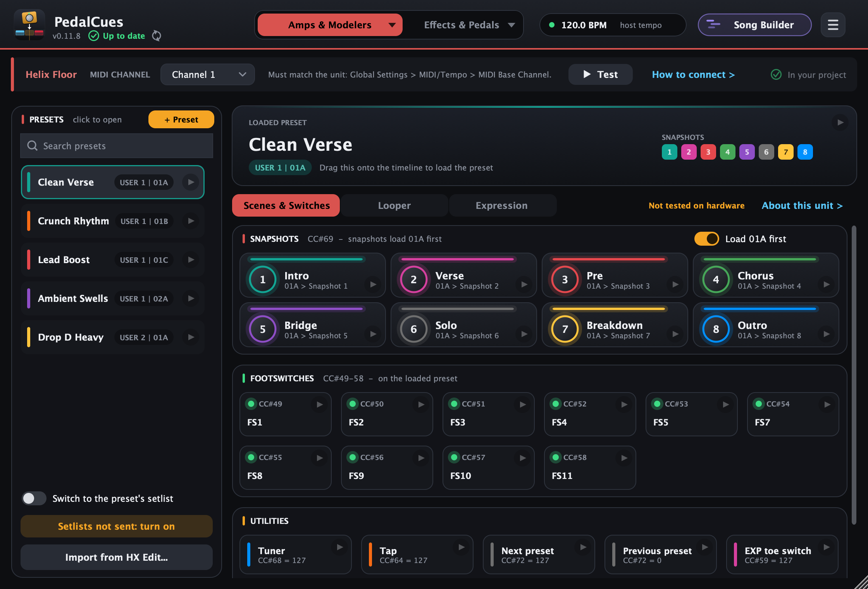Trigger the Tap utility play icon
Viewport: 868px width, 589px height.
pyautogui.click(x=462, y=547)
